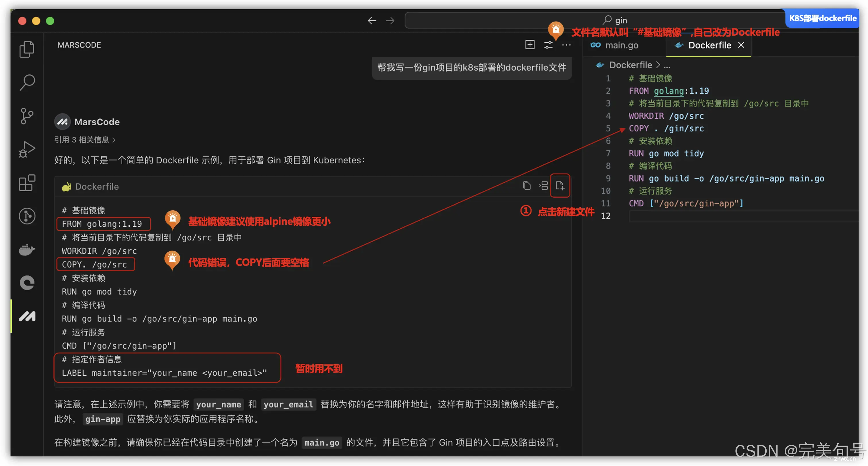Select the MarsCode icon in activity bar

pos(27,316)
